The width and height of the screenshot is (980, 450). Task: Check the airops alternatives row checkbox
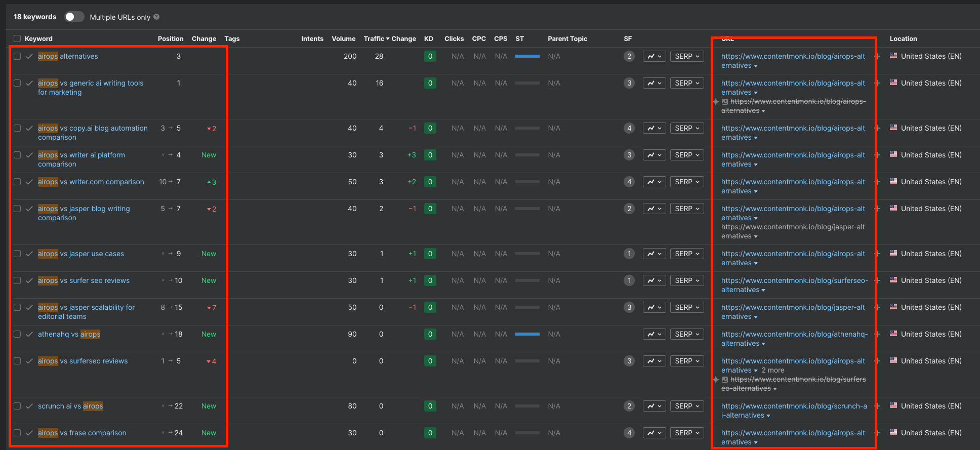(17, 56)
